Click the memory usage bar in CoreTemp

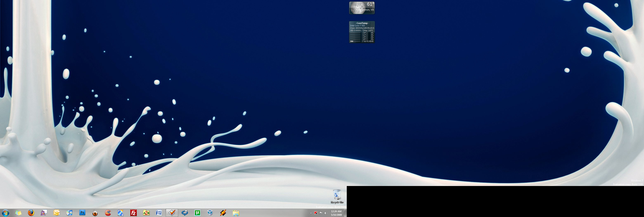coord(355,41)
